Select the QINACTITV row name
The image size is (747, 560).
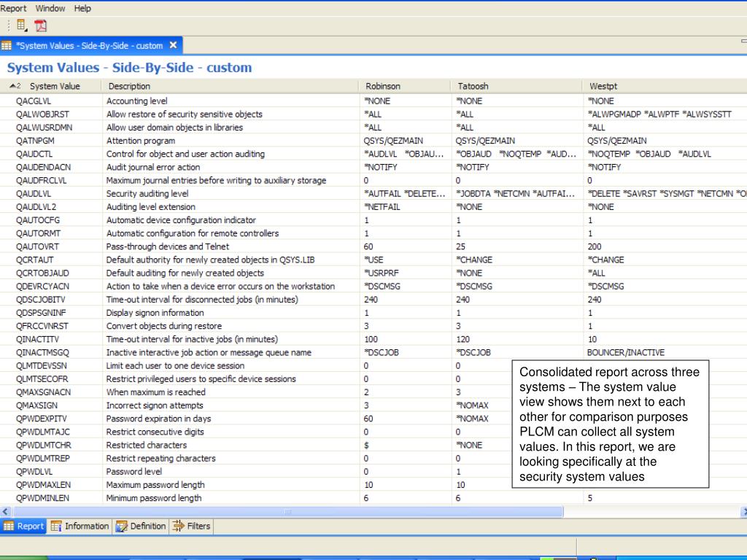click(x=37, y=340)
